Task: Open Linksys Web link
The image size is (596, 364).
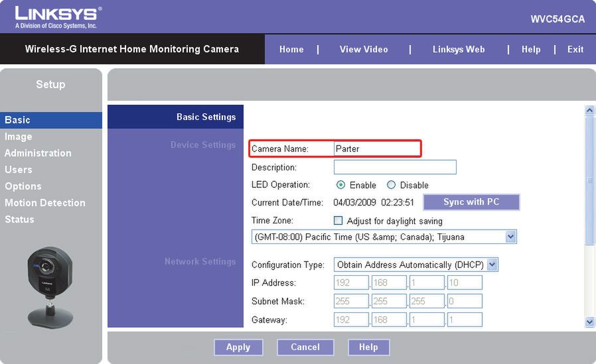Action: point(459,49)
